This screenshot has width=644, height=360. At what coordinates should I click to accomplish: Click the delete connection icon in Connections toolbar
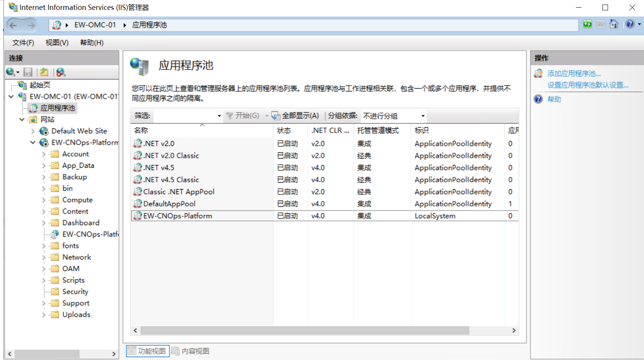point(61,72)
